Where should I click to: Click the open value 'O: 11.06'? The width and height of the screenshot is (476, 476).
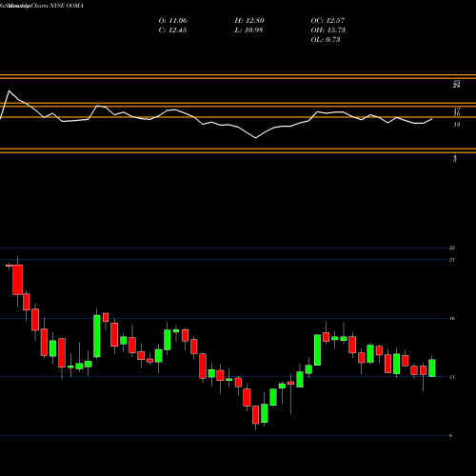coord(172,21)
